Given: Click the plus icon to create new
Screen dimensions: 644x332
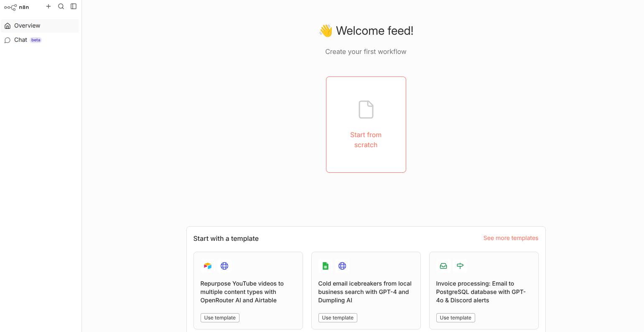Looking at the screenshot, I should pos(48,6).
